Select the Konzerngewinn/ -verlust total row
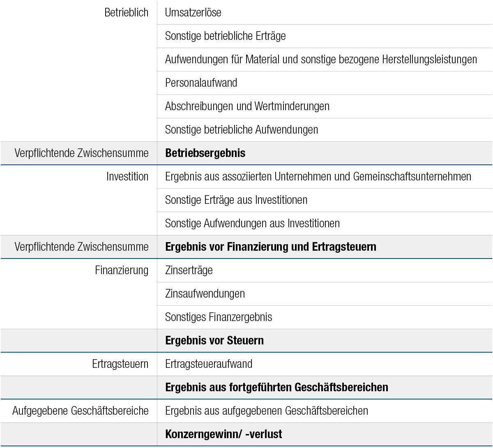This screenshot has width=493, height=448. tap(223, 434)
